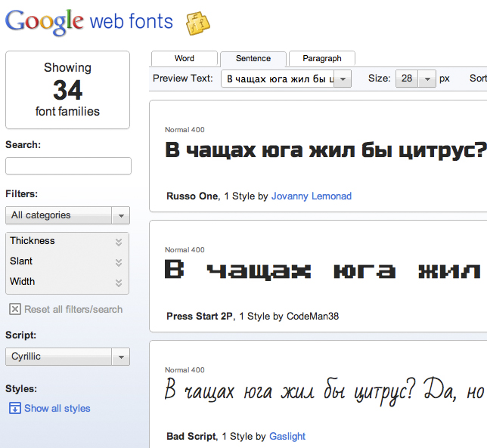The width and height of the screenshot is (487, 448).
Task: Select the Bad Script font name
Action: [x=191, y=436]
